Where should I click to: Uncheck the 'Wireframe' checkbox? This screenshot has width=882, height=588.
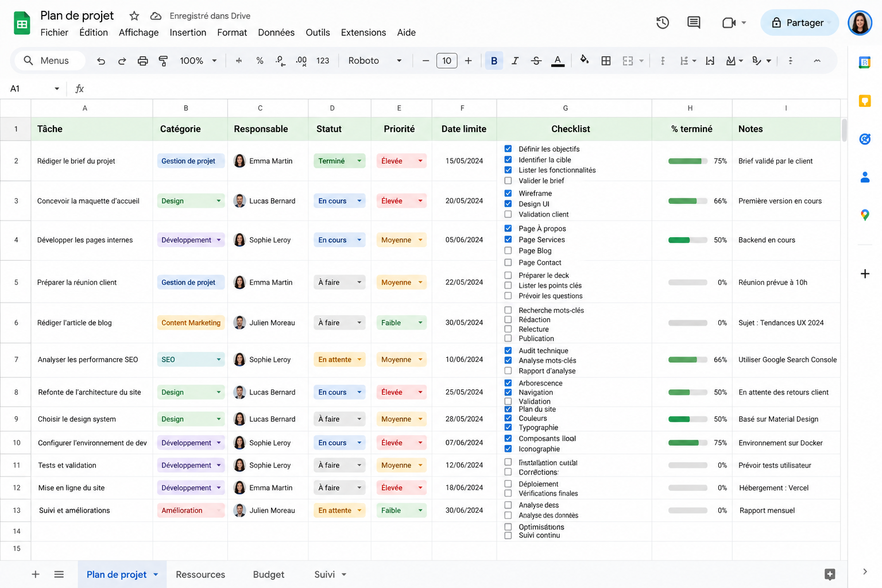pos(508,193)
